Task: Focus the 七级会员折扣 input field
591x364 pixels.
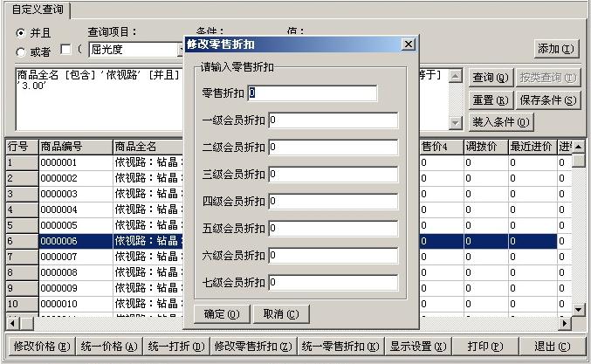Action: point(333,283)
